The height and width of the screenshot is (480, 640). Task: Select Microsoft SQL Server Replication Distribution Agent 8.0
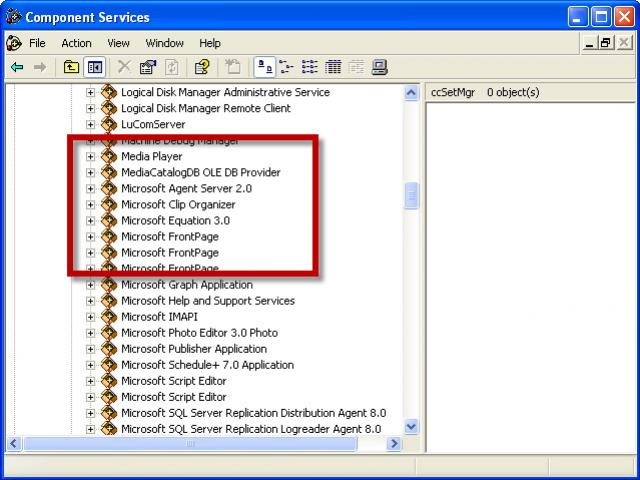point(253,413)
